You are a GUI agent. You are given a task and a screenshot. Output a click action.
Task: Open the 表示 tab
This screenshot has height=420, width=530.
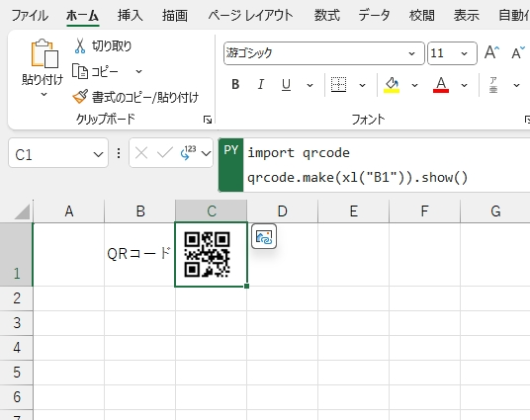pyautogui.click(x=467, y=16)
